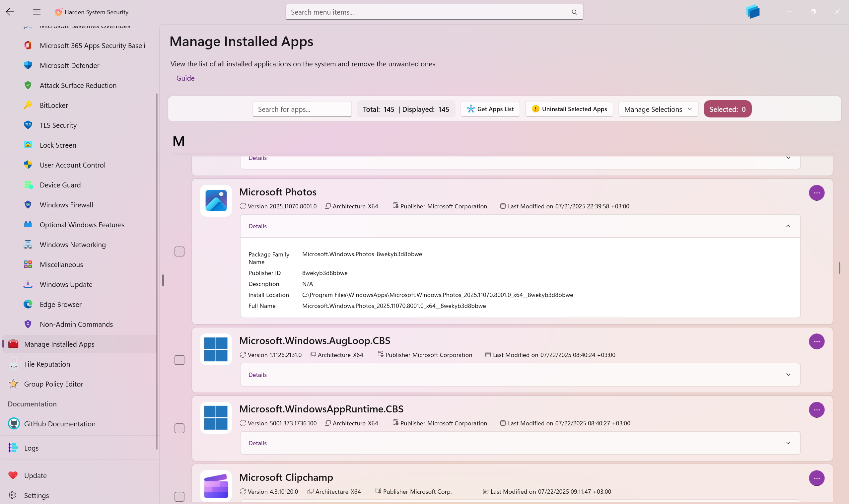
Task: Open the Manage Selections dropdown
Action: [x=658, y=109]
